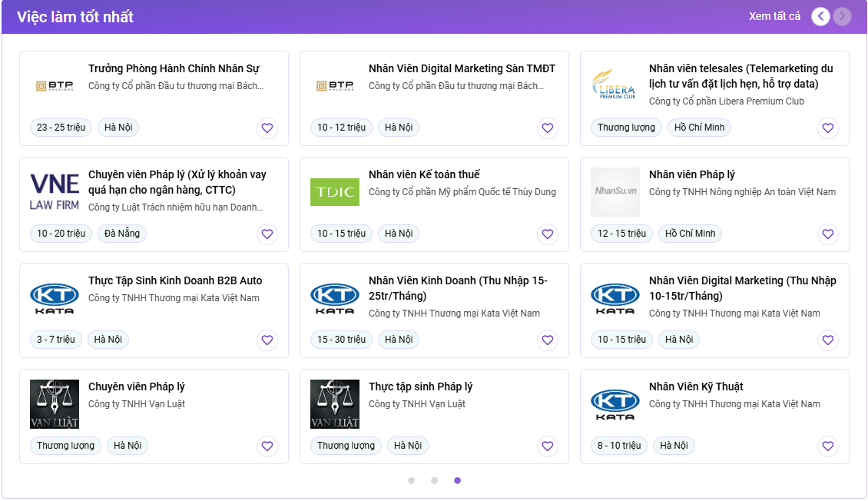Open Chuyên viên Pháp lý Vạn Luật job title
The image size is (868, 501).
tap(136, 387)
